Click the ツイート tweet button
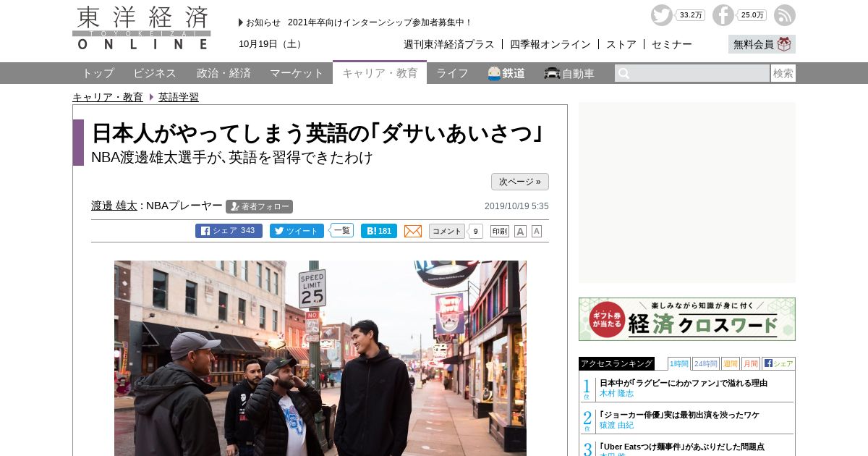The width and height of the screenshot is (868, 456). click(297, 231)
